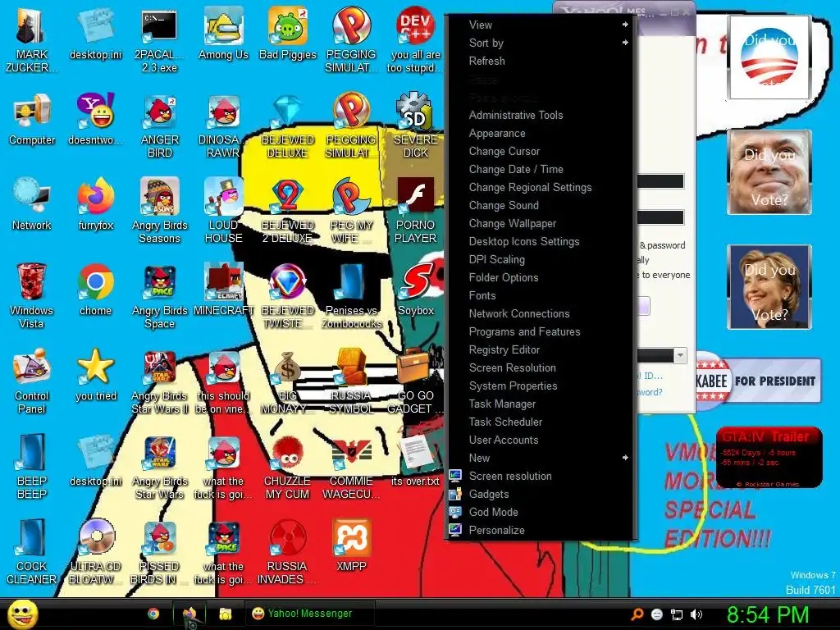840x630 pixels.
Task: Click the 2PACAL 2.3.exe icon
Action: pos(160,40)
